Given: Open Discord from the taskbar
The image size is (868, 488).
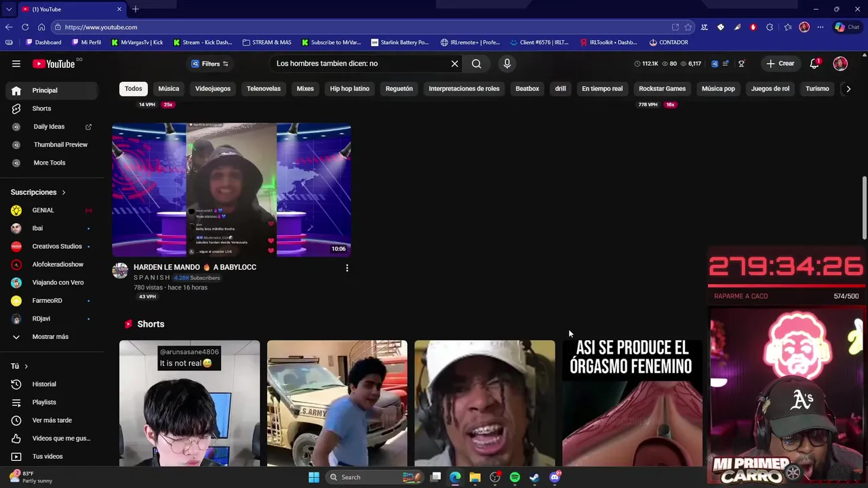Looking at the screenshot, I should pyautogui.click(x=555, y=477).
